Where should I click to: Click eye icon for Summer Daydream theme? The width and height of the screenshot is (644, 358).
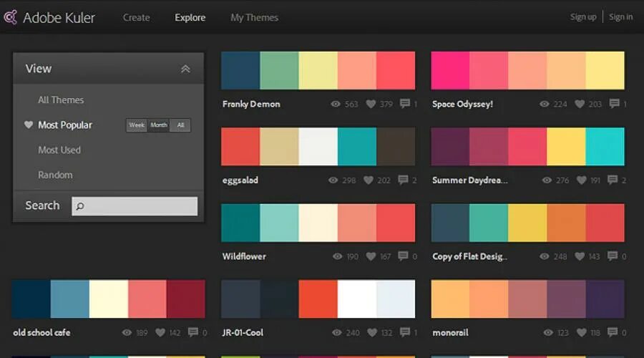[x=547, y=180]
